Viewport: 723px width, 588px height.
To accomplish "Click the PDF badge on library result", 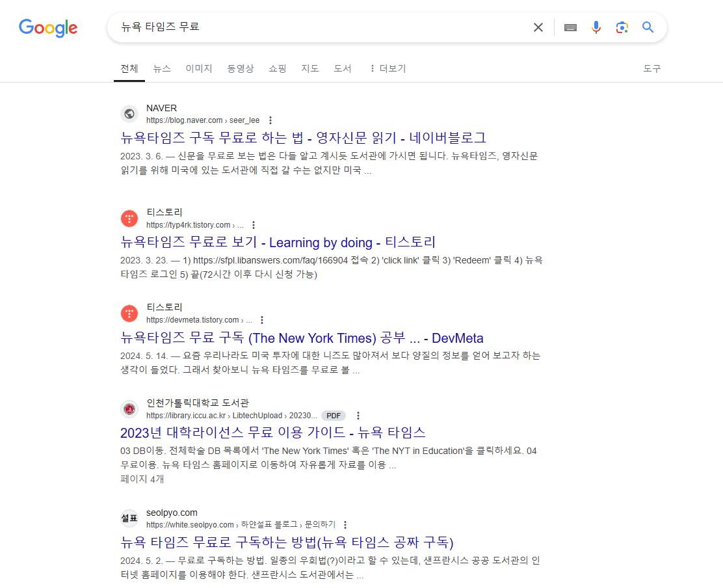I will point(334,416).
